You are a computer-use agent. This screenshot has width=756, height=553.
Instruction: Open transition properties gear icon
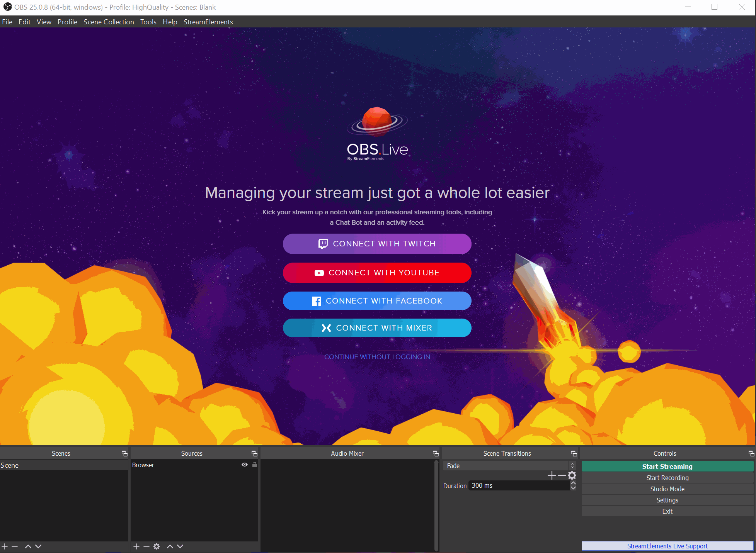coord(572,475)
